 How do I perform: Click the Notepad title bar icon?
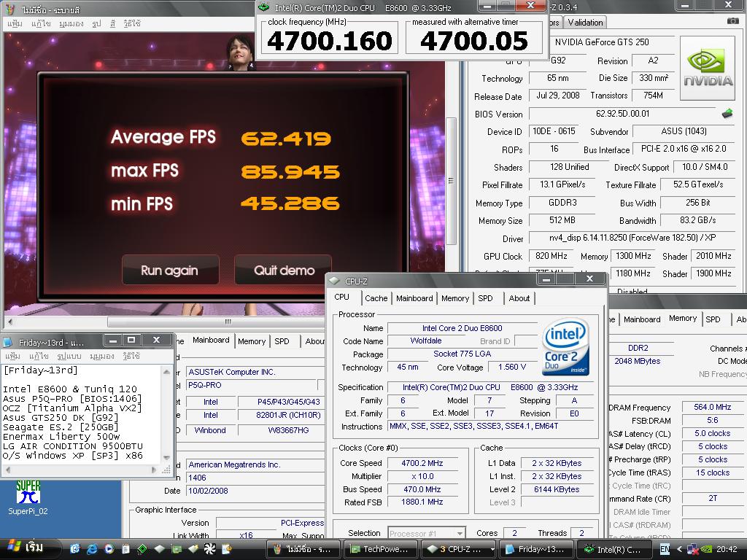click(x=7, y=342)
